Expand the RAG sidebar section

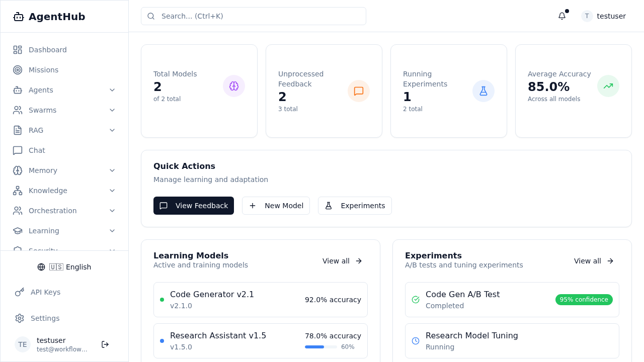112,130
